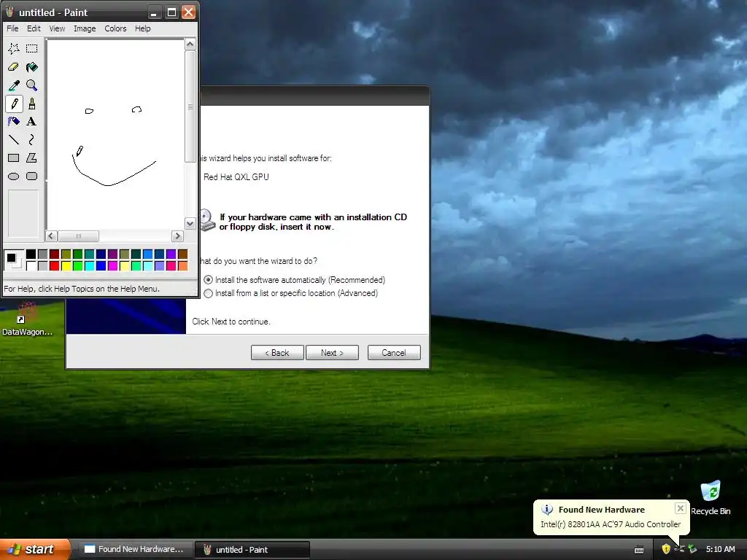Select Install from a list or specific location
747x560 pixels.
pyautogui.click(x=290, y=293)
